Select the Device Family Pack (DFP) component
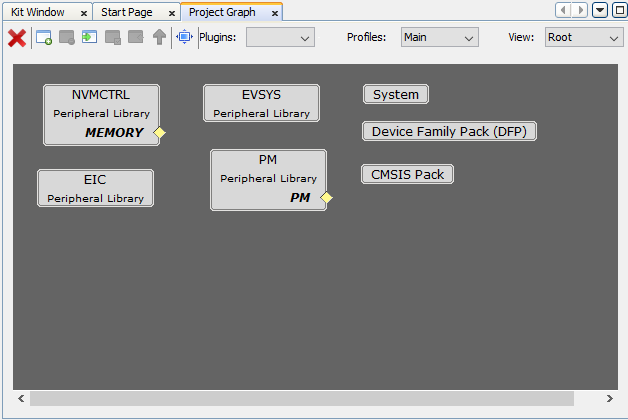This screenshot has width=628, height=420. click(449, 131)
